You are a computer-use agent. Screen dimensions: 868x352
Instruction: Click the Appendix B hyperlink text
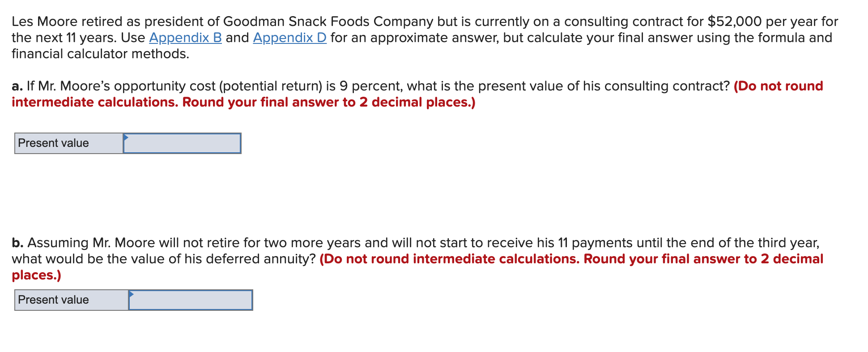click(184, 38)
